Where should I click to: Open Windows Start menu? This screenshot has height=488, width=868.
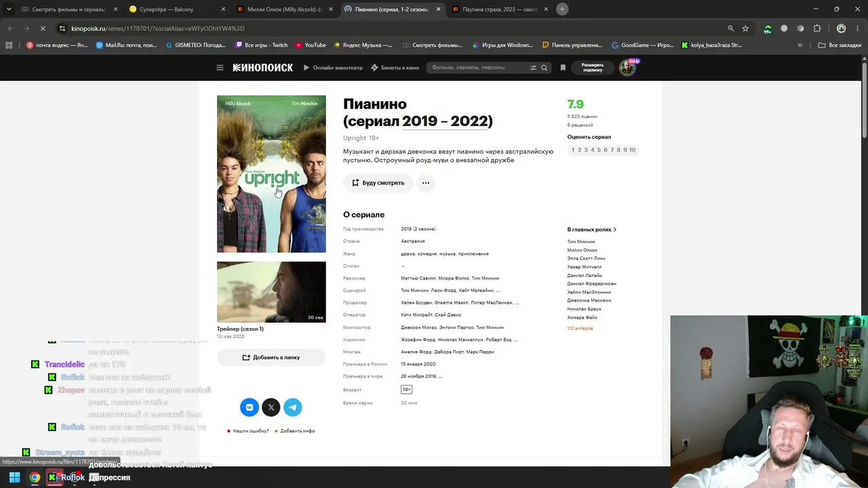[x=14, y=477]
